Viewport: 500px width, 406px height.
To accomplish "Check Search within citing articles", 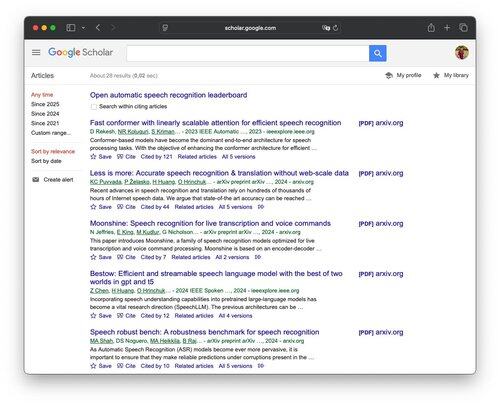I will 94,107.
